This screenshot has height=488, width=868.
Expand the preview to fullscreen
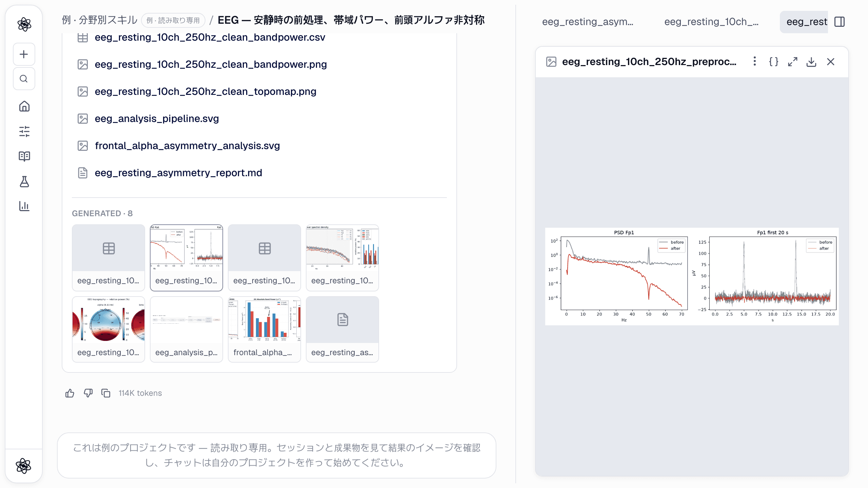(792, 62)
